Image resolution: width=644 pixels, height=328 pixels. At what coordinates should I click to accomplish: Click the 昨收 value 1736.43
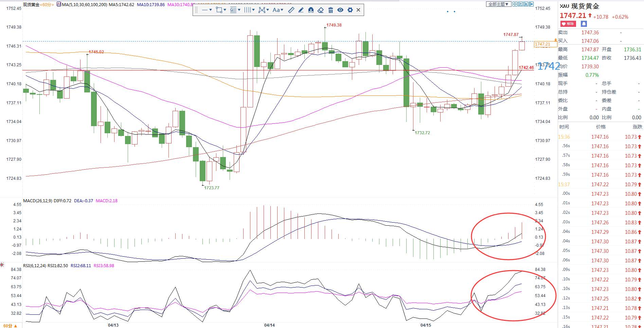(632, 58)
